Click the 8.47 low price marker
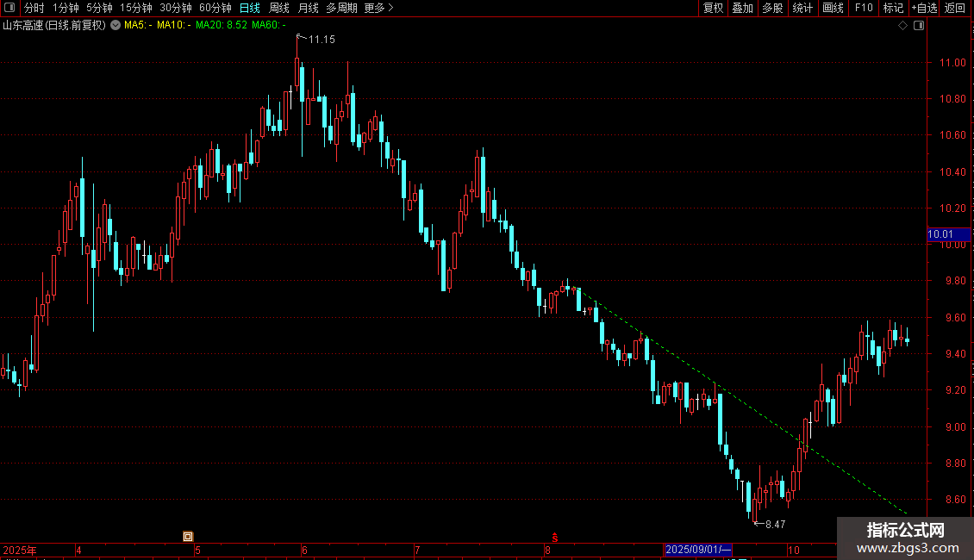This screenshot has width=974, height=560. tap(775, 525)
